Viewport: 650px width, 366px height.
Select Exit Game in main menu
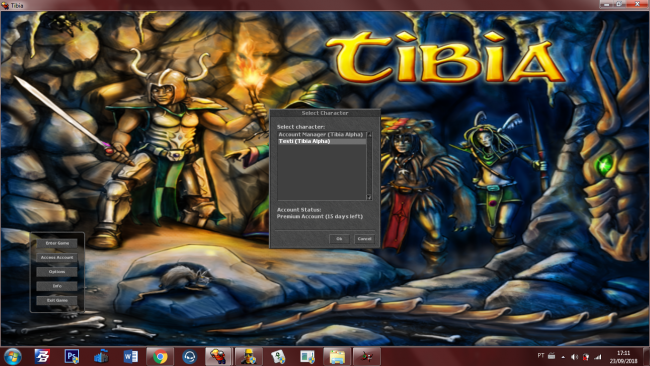point(57,301)
